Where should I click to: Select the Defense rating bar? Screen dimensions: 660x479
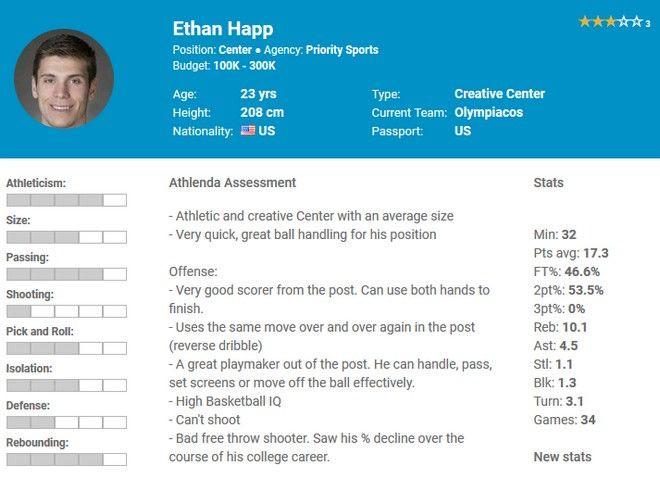tap(66, 422)
